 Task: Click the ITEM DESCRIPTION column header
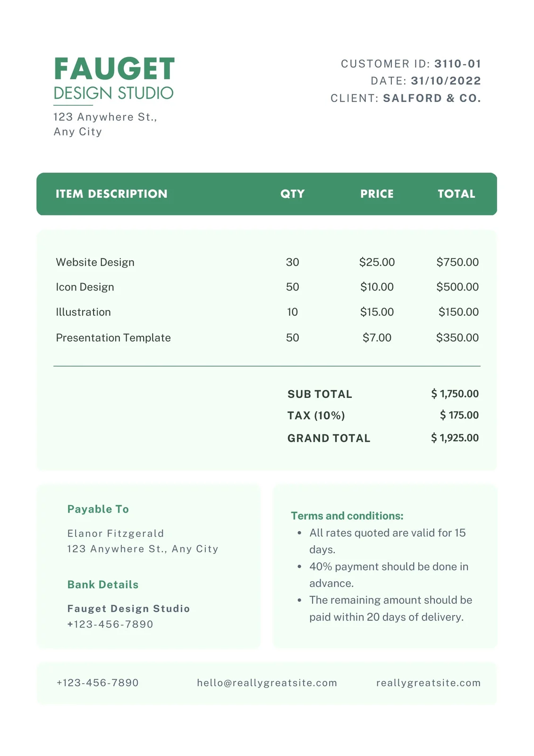[x=111, y=194]
